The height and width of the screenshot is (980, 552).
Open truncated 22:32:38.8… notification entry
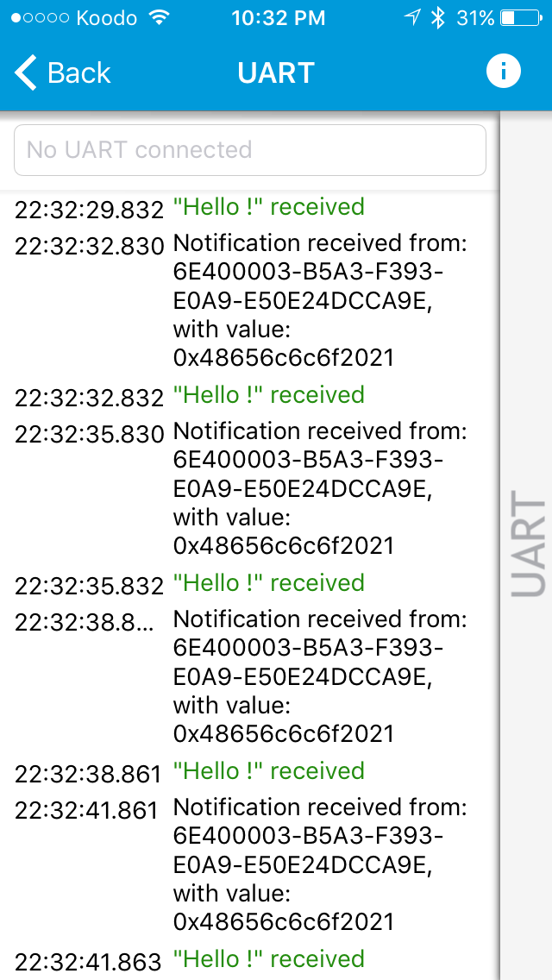pyautogui.click(x=250, y=675)
